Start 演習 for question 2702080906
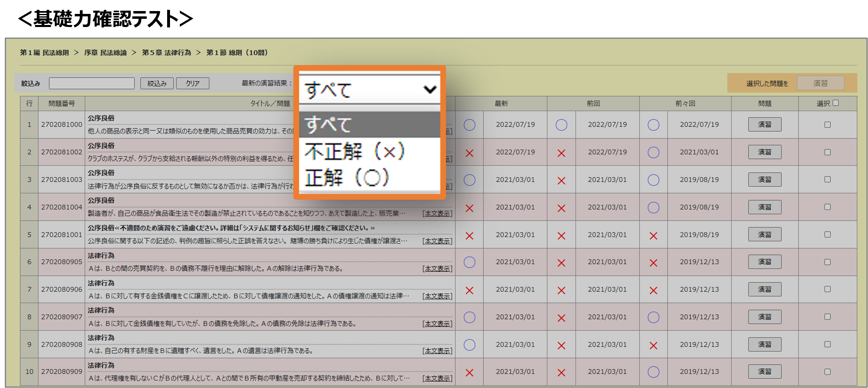Screen dimensions: 868x388 pos(764,289)
